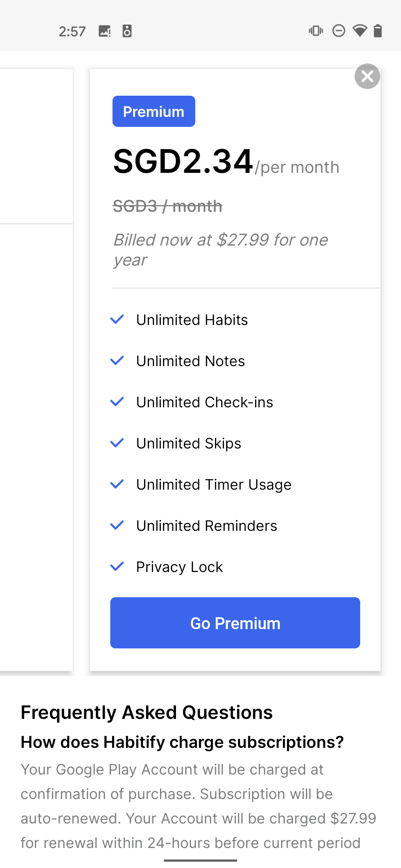Tap the struck-through SGD3 / month price
Screen dimensions: 401x868
167,206
